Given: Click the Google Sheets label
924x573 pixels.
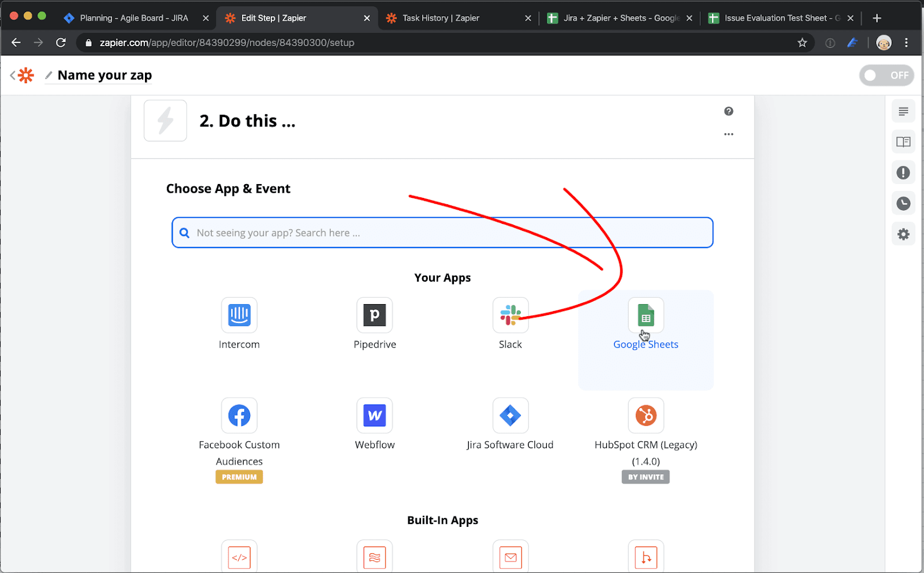Looking at the screenshot, I should tap(646, 344).
